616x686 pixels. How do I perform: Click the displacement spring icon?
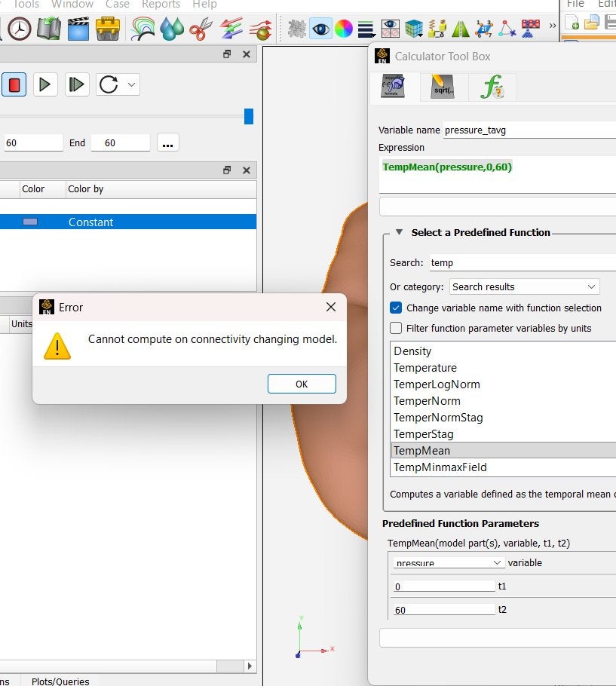click(437, 29)
